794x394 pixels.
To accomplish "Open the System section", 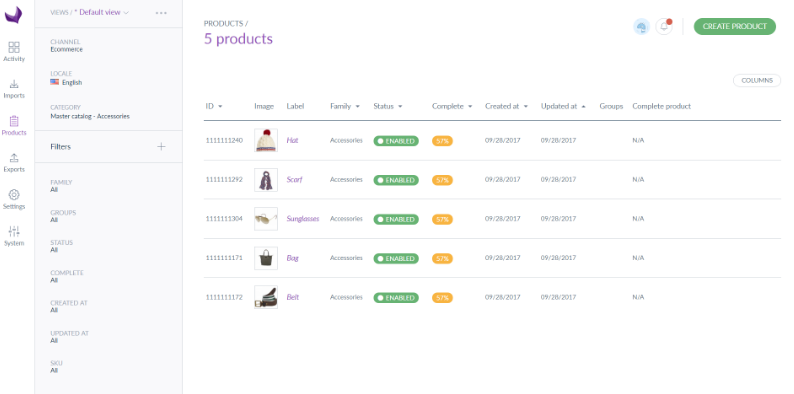I will [14, 236].
